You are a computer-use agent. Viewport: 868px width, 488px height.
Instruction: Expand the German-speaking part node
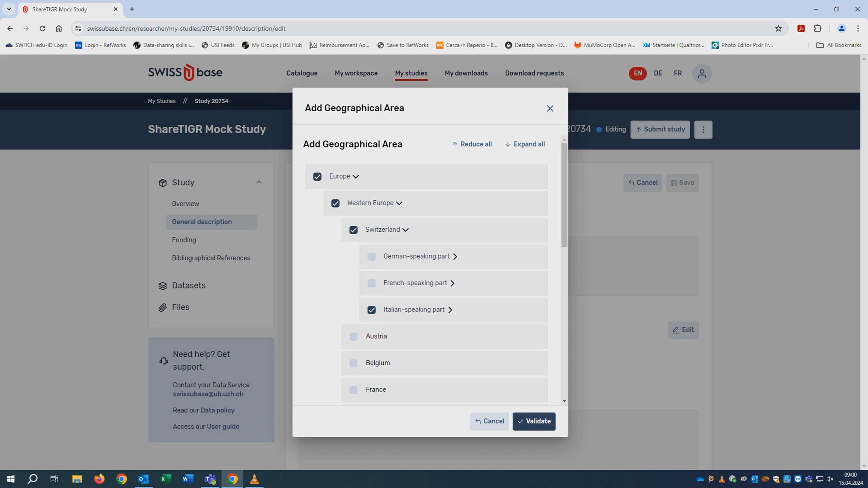(x=455, y=257)
